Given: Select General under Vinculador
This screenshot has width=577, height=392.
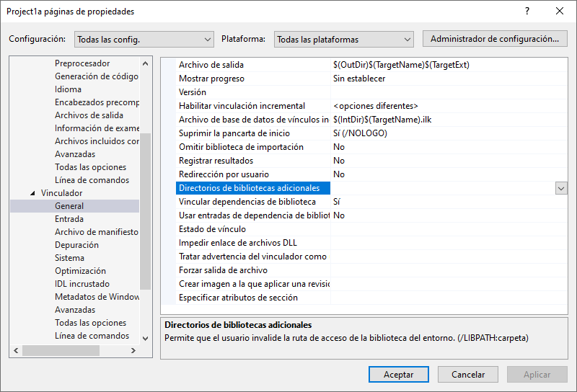Looking at the screenshot, I should click(69, 206).
